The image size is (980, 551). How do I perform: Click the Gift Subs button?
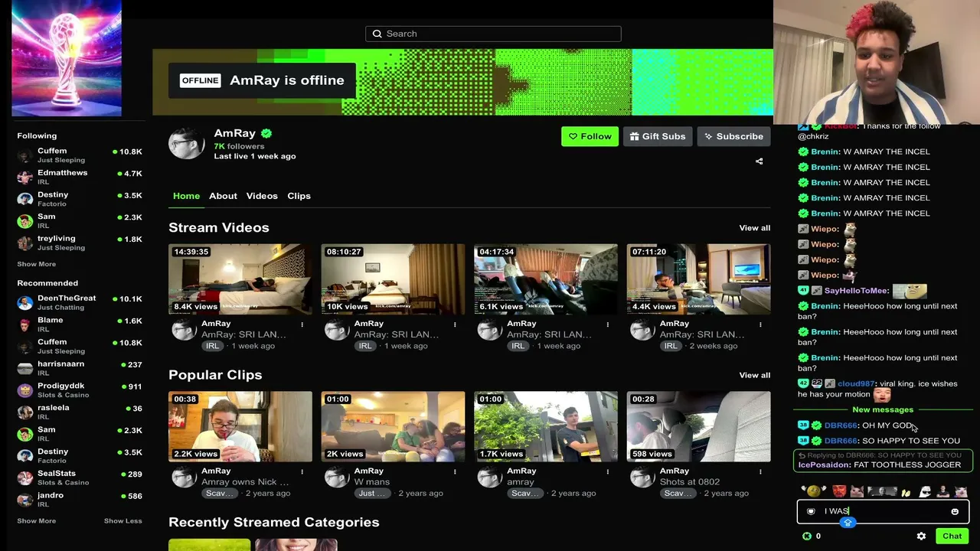click(658, 136)
